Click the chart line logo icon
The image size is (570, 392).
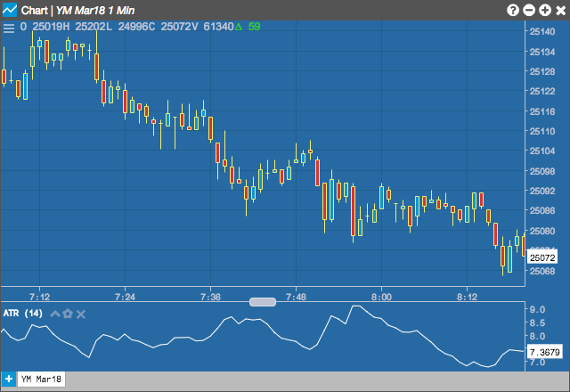(10, 10)
